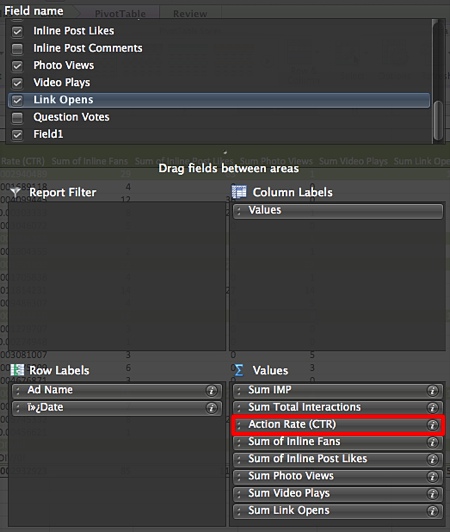The width and height of the screenshot is (450, 532).
Task: Click info icon on Sum of Inline Fans
Action: [x=432, y=442]
